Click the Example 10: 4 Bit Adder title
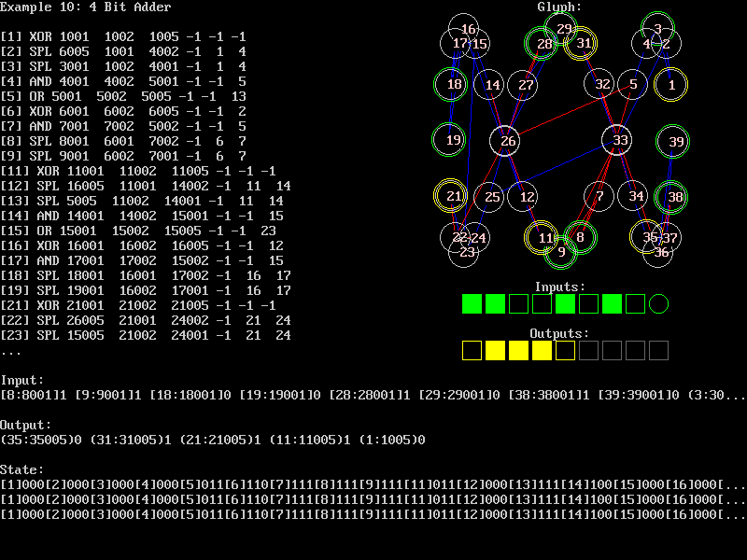The width and height of the screenshot is (747, 560). pos(85,7)
